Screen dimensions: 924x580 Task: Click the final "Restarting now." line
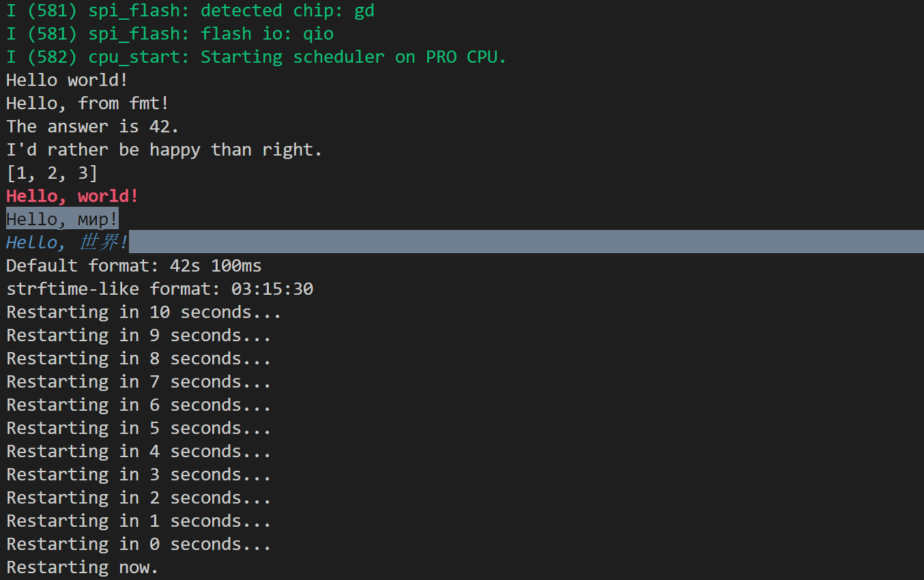(82, 568)
